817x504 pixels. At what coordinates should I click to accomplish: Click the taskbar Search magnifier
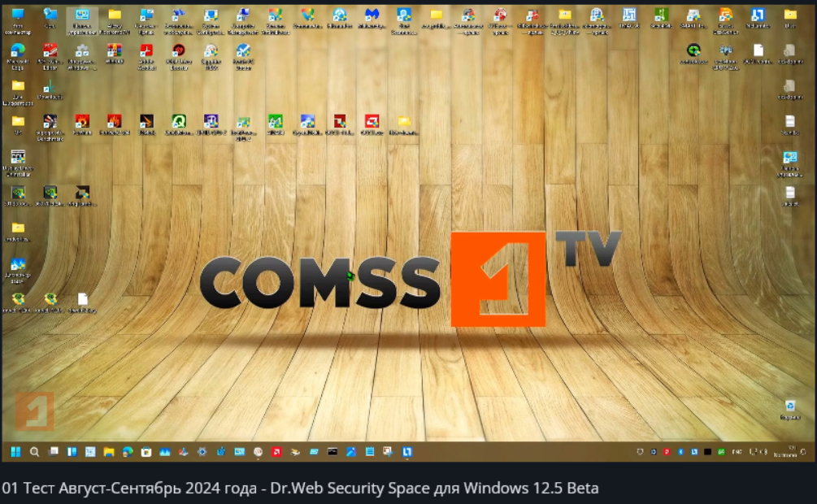34,452
